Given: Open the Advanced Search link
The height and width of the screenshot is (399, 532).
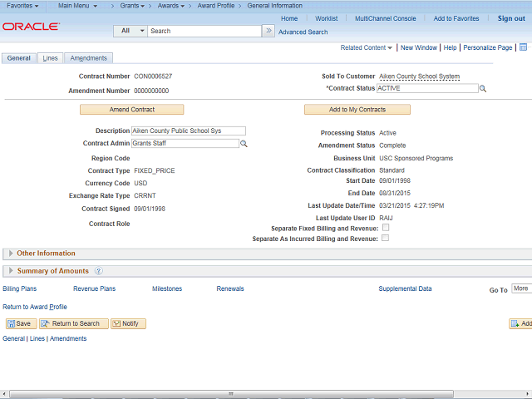Looking at the screenshot, I should 303,32.
